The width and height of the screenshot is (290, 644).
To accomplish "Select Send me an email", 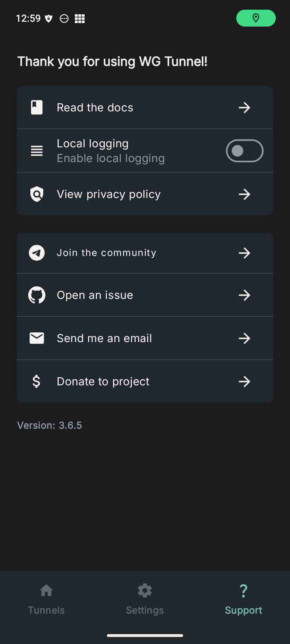I will click(x=104, y=338).
